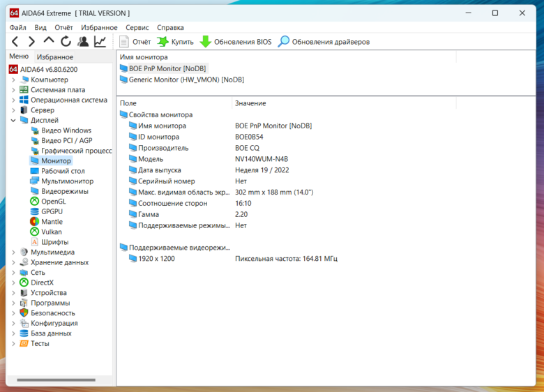
Task: Expand the Операционная система tree node
Action: 13,100
